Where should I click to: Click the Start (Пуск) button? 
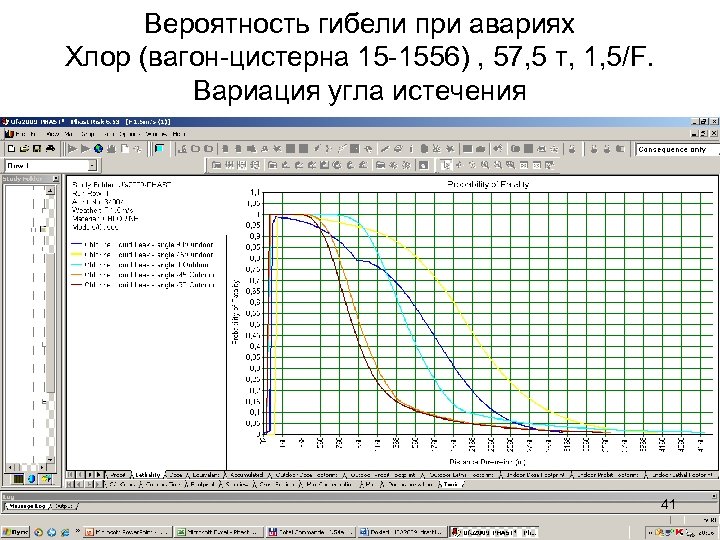(x=15, y=532)
